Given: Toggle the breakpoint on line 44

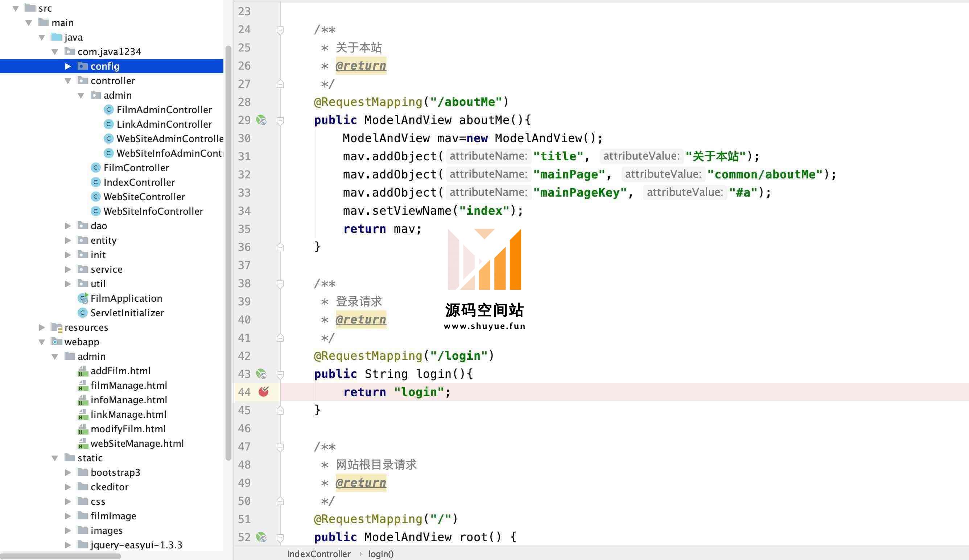Looking at the screenshot, I should [263, 392].
